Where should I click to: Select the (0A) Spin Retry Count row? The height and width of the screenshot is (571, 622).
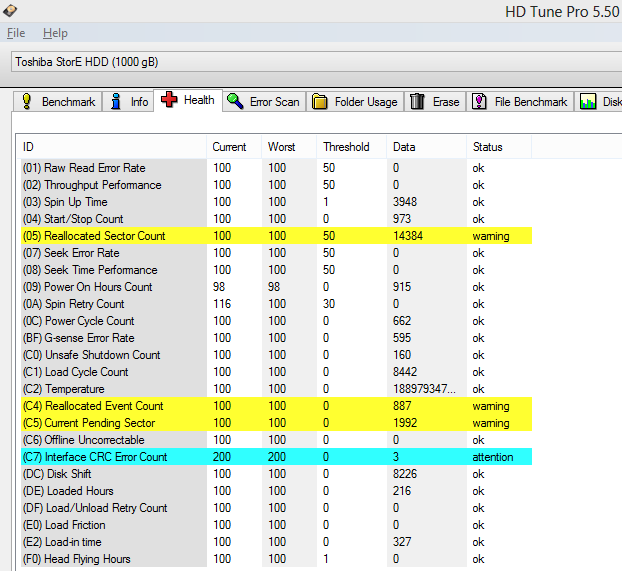276,304
